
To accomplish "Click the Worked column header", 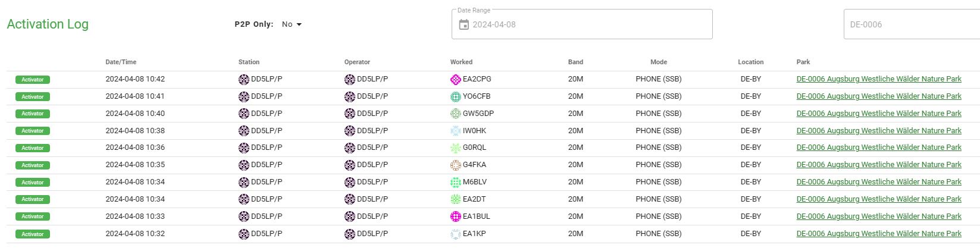I will coord(461,62).
